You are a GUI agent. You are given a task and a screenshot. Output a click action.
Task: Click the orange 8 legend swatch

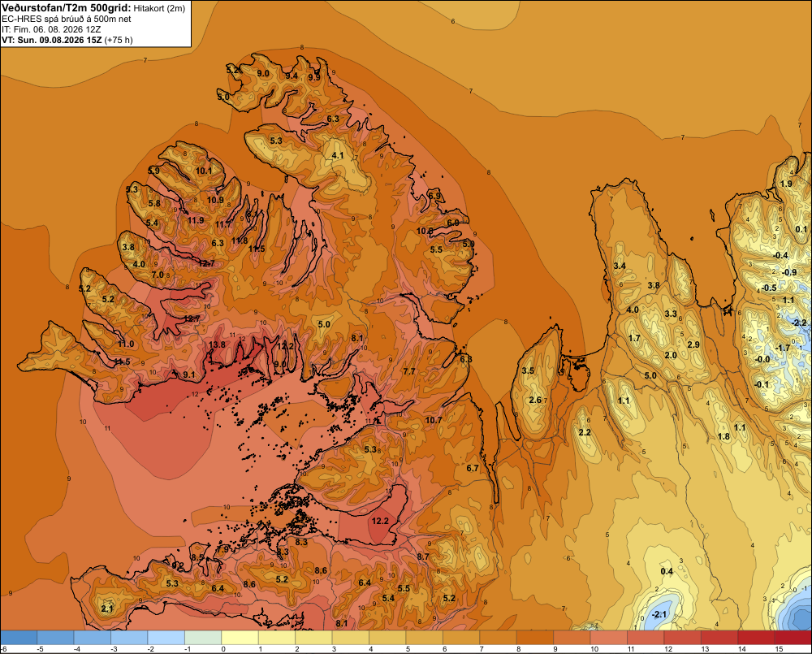[535, 638]
